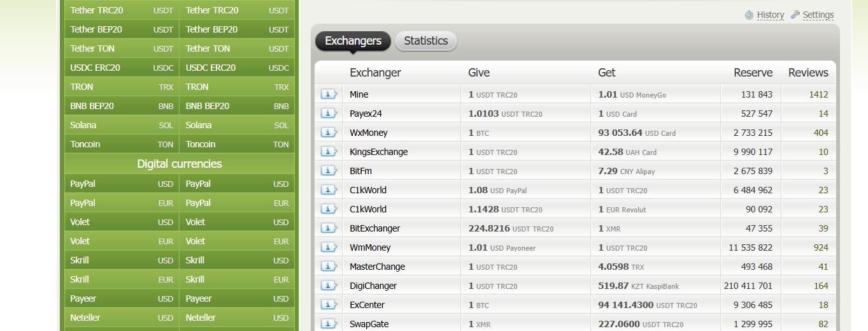This screenshot has width=868, height=331.
Task: Click the wrench icon beside Settings
Action: pos(795,15)
